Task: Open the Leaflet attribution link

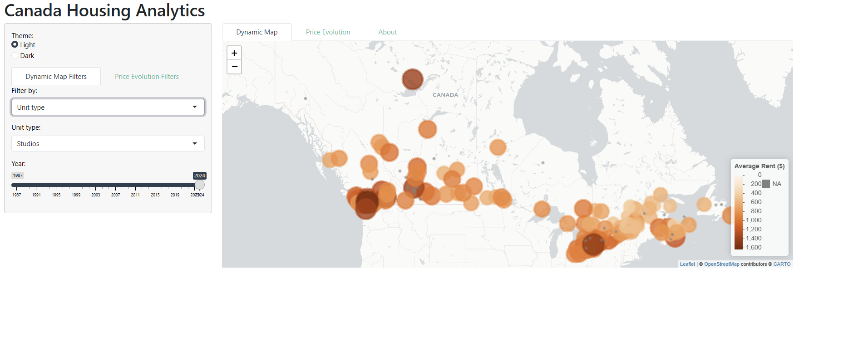Action: pos(687,264)
